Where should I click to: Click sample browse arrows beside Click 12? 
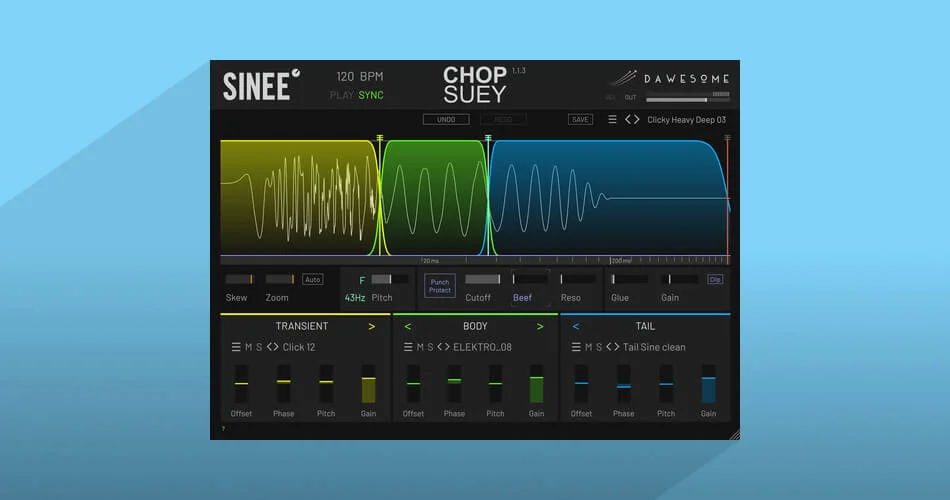273,347
